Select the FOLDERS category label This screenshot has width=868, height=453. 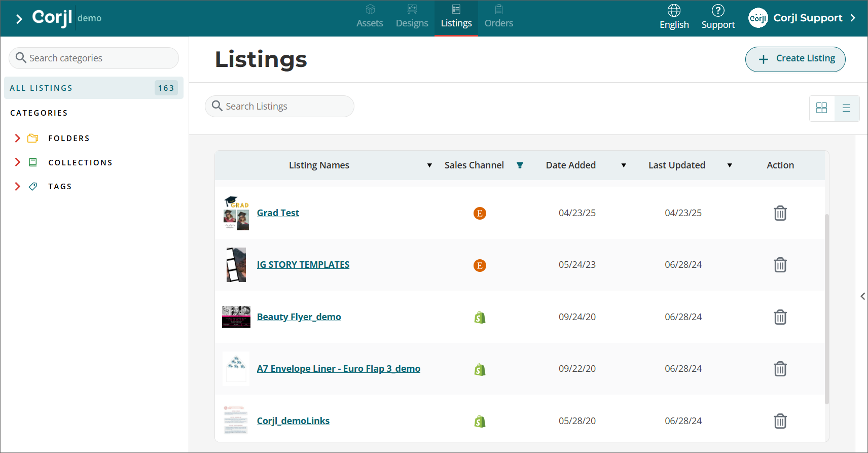coord(69,138)
